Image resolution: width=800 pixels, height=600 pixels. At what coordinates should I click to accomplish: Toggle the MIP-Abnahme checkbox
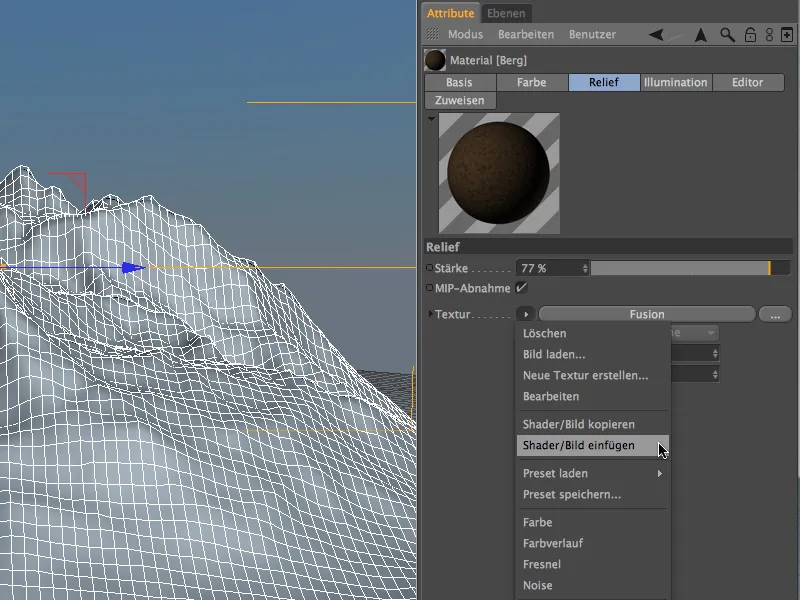tap(521, 288)
